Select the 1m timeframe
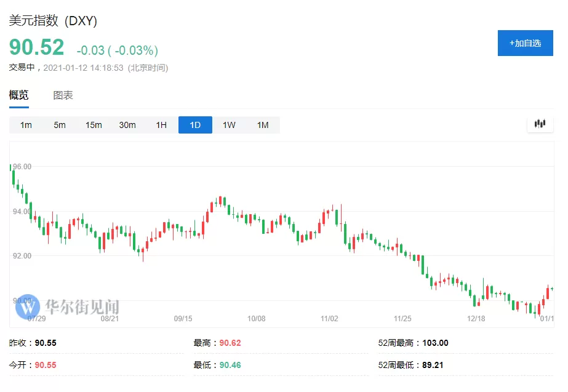Screen dimensions: 568x392 26,125
